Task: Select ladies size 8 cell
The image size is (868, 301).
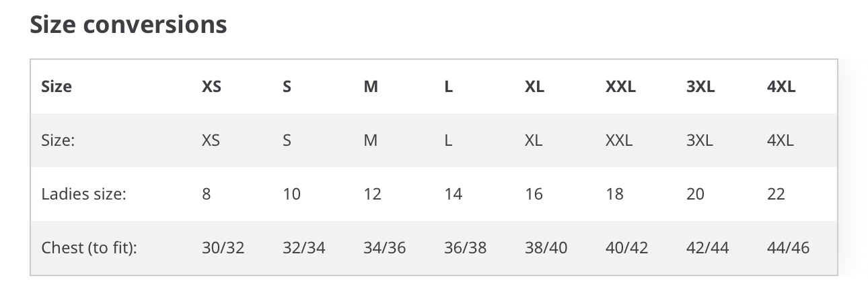Action: [x=206, y=194]
